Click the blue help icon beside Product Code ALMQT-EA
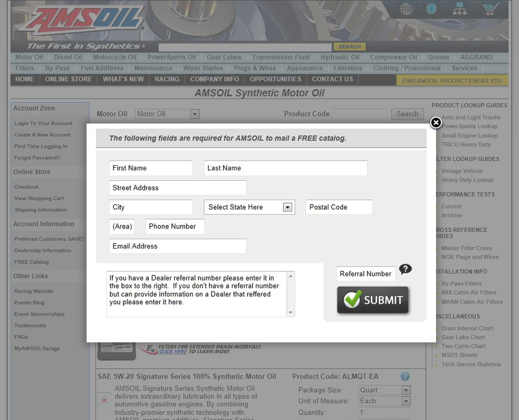The image size is (519, 420). pyautogui.click(x=405, y=376)
